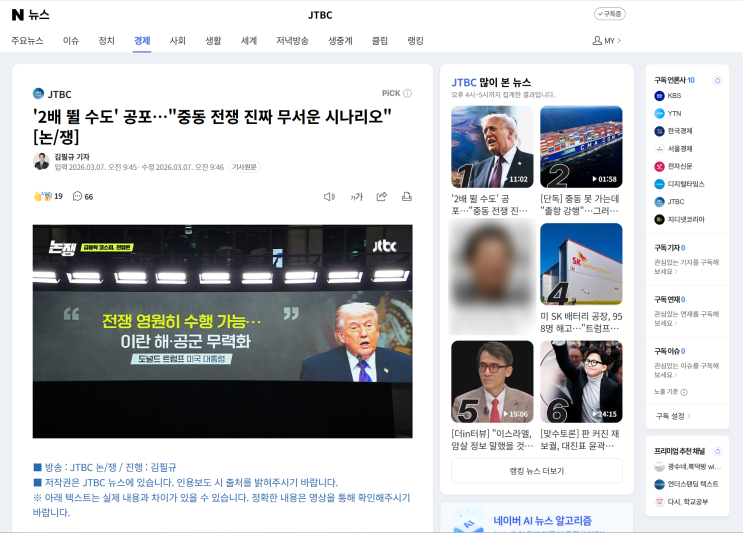Open the 랭킹 tab

(x=415, y=41)
